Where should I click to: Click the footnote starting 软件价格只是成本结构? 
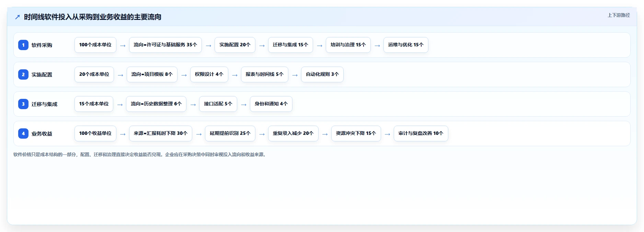(140, 154)
